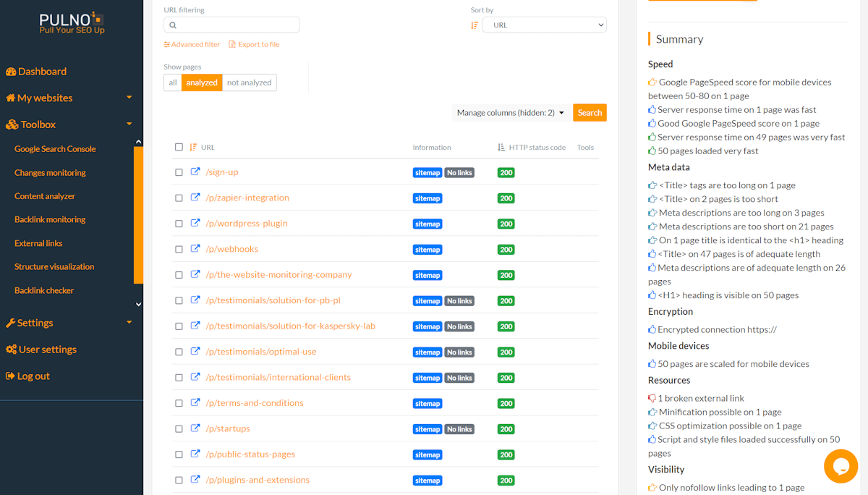
Task: Select the not analyzed pages filter
Action: (250, 82)
